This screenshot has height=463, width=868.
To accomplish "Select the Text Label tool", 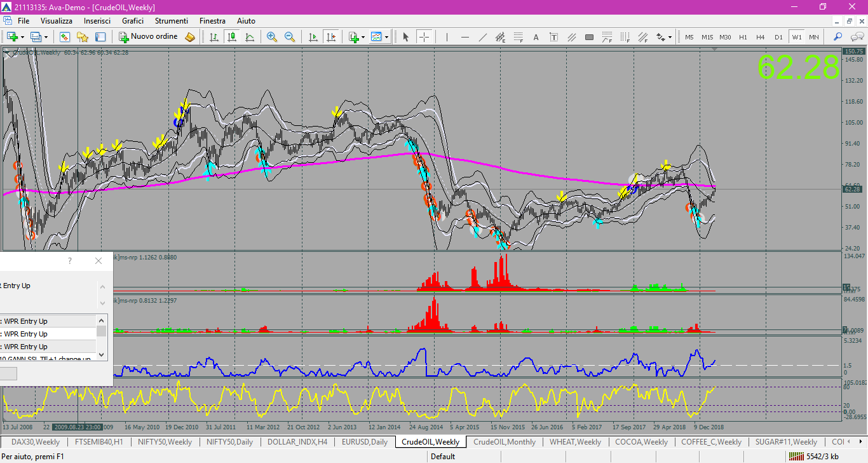I will (x=553, y=37).
